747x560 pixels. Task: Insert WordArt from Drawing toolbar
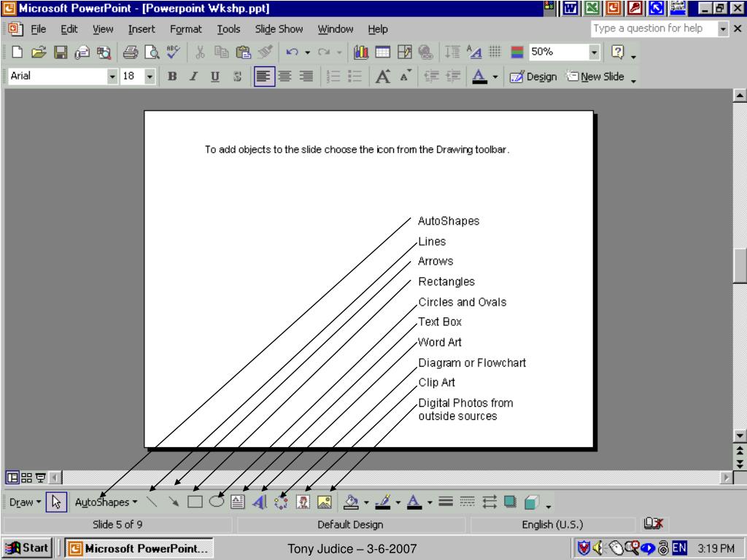tap(260, 502)
